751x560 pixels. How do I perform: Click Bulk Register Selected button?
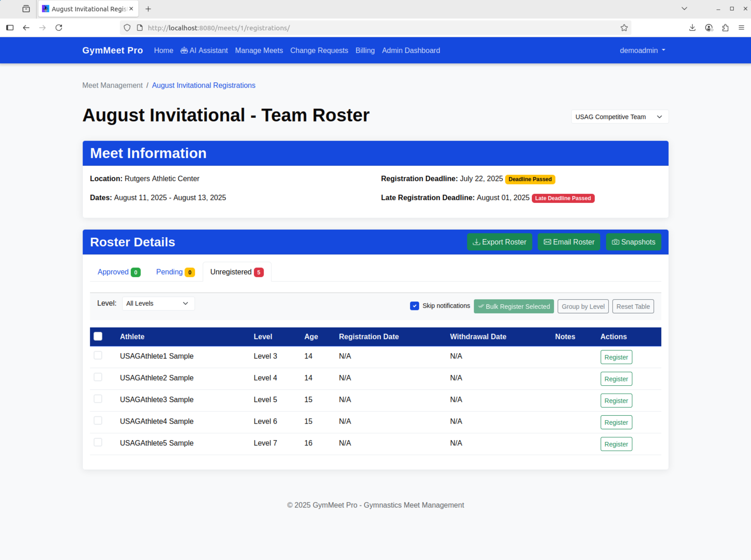pos(513,306)
